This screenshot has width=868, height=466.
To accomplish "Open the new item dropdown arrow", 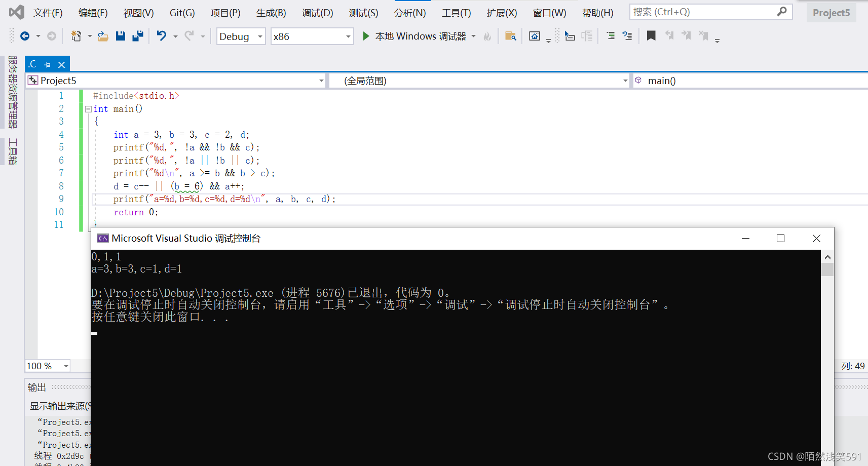I will point(90,36).
